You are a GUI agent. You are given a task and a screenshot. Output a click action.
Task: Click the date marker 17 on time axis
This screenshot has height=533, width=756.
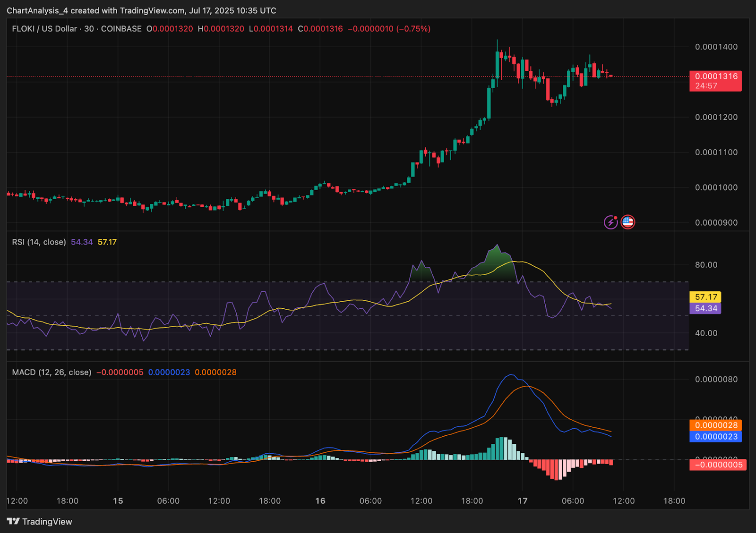[x=523, y=501]
